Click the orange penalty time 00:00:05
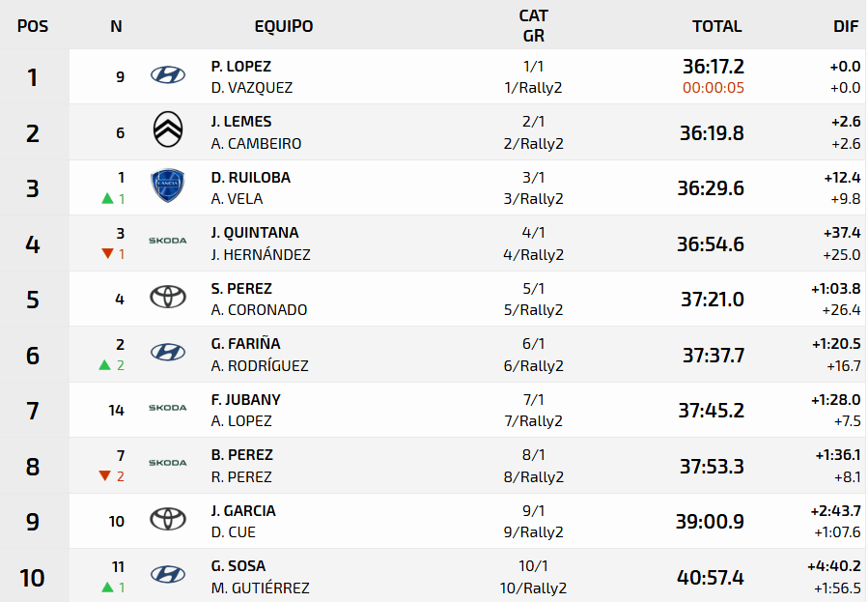 pyautogui.click(x=713, y=88)
